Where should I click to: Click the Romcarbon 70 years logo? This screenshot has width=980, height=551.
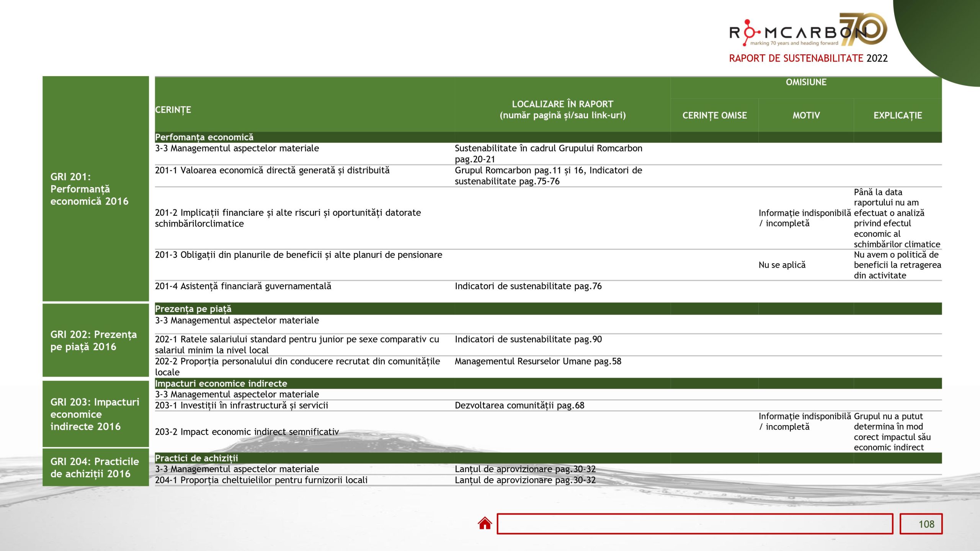point(808,30)
